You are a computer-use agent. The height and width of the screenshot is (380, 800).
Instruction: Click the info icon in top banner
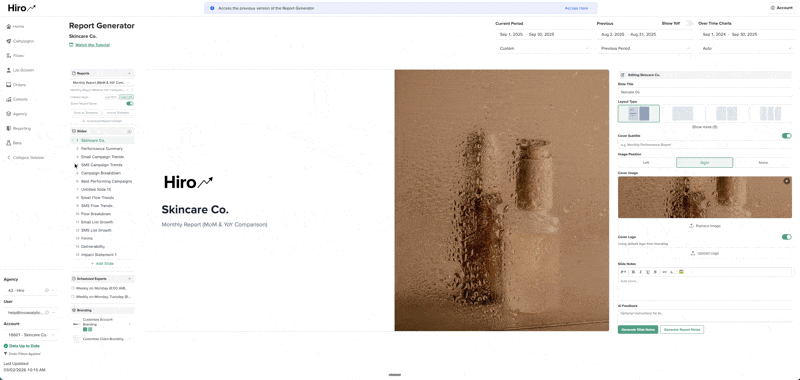point(212,8)
